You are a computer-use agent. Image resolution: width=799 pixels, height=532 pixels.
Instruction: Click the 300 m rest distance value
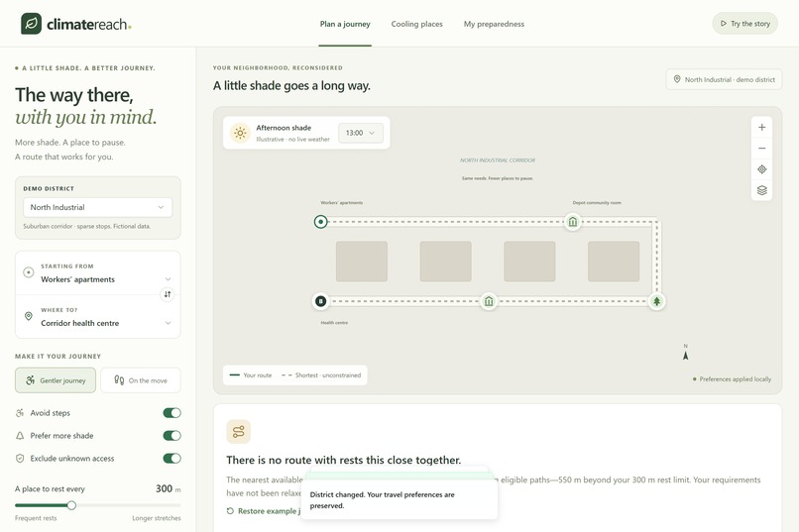pos(169,488)
